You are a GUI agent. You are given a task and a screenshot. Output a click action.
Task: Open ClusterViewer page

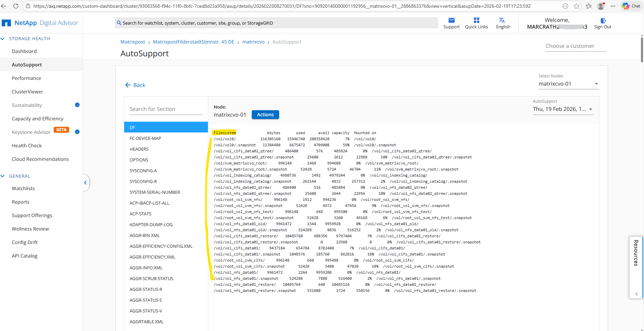click(27, 92)
